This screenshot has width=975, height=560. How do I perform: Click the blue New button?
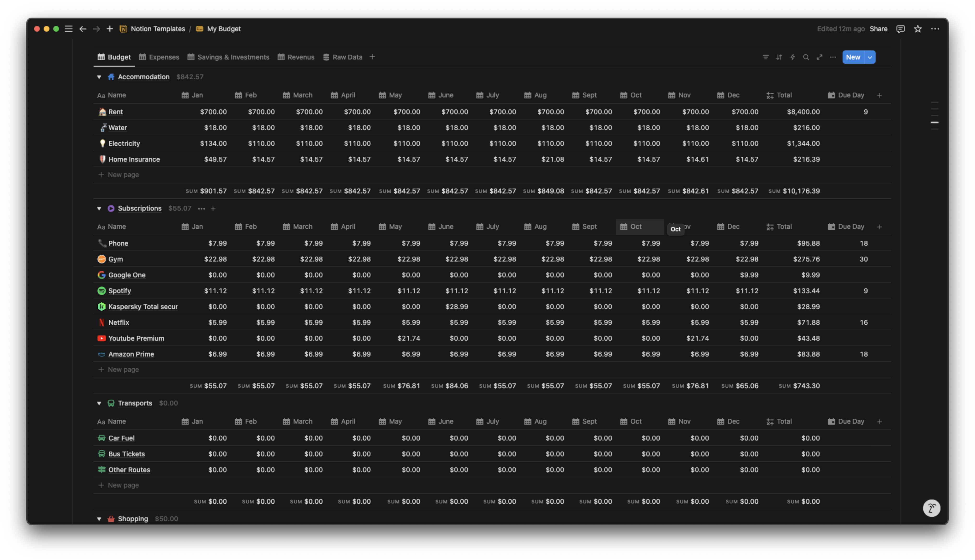853,57
